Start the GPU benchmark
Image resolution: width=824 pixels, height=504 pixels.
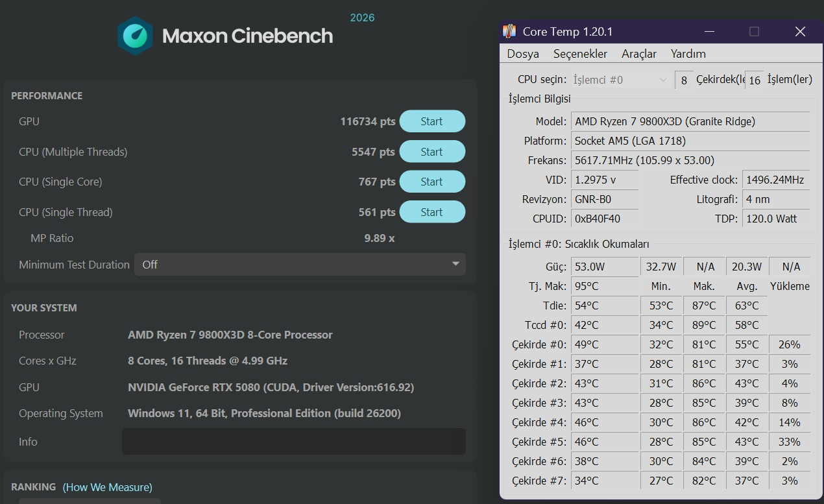(x=432, y=121)
